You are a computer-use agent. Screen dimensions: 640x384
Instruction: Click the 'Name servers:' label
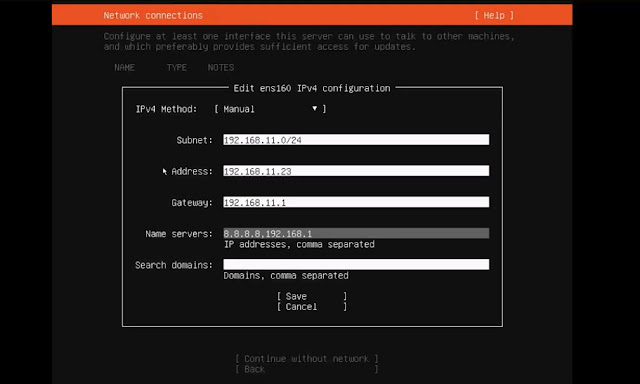pos(179,234)
